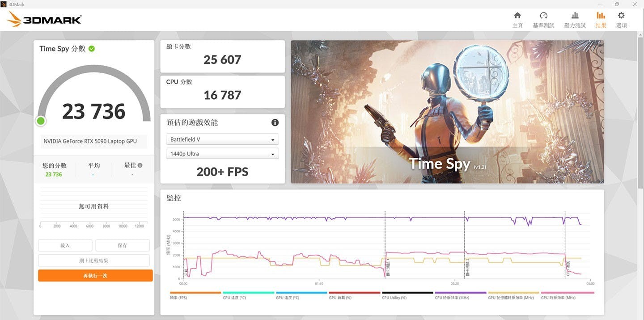Click the green score marker dot on gauge
Image resolution: width=644 pixels, height=320 pixels.
click(x=41, y=121)
